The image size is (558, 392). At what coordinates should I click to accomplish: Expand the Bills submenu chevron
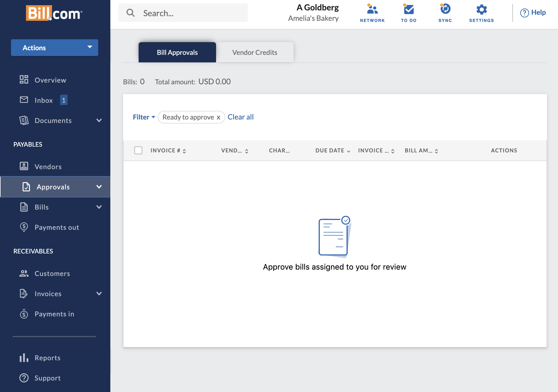(99, 207)
